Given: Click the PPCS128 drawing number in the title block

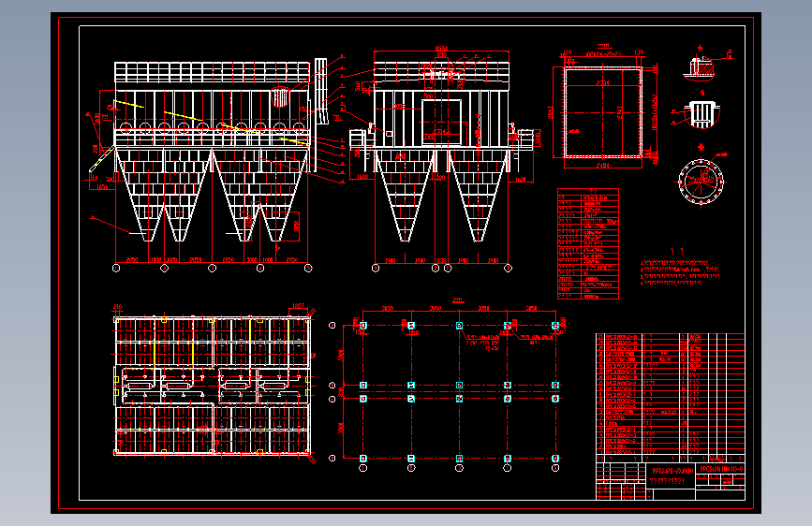Looking at the screenshot, I should tap(721, 469).
